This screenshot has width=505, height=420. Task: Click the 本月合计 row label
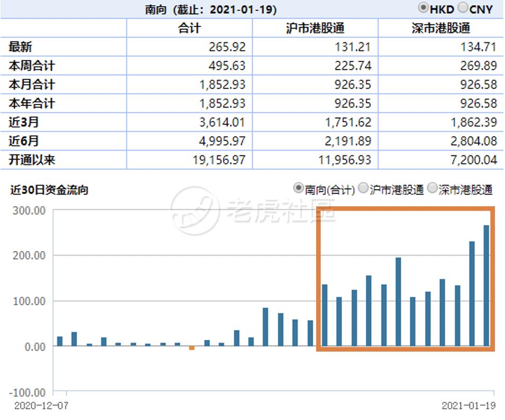click(32, 85)
